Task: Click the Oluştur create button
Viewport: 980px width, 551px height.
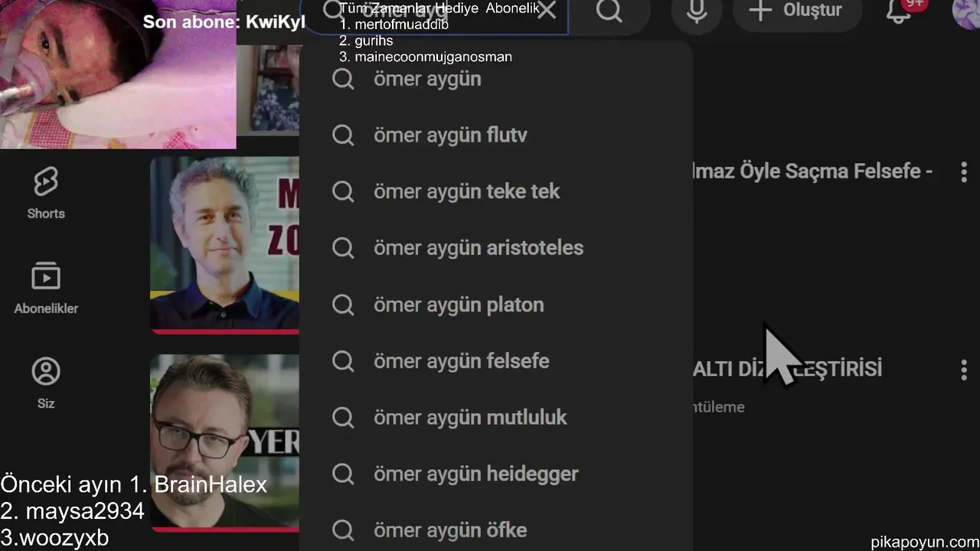Action: coord(795,11)
